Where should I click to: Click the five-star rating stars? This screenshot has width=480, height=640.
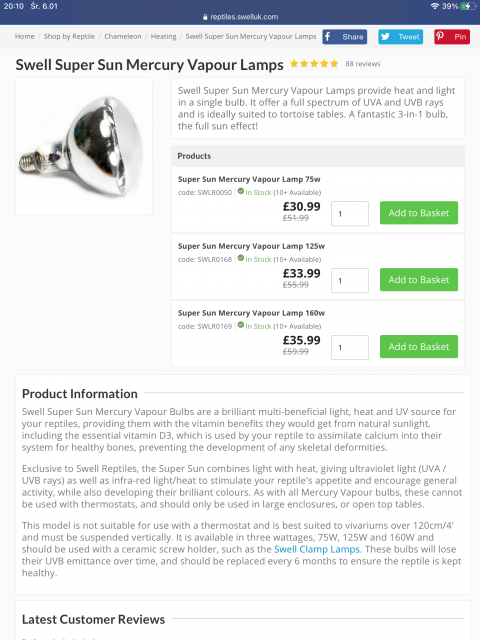click(314, 64)
